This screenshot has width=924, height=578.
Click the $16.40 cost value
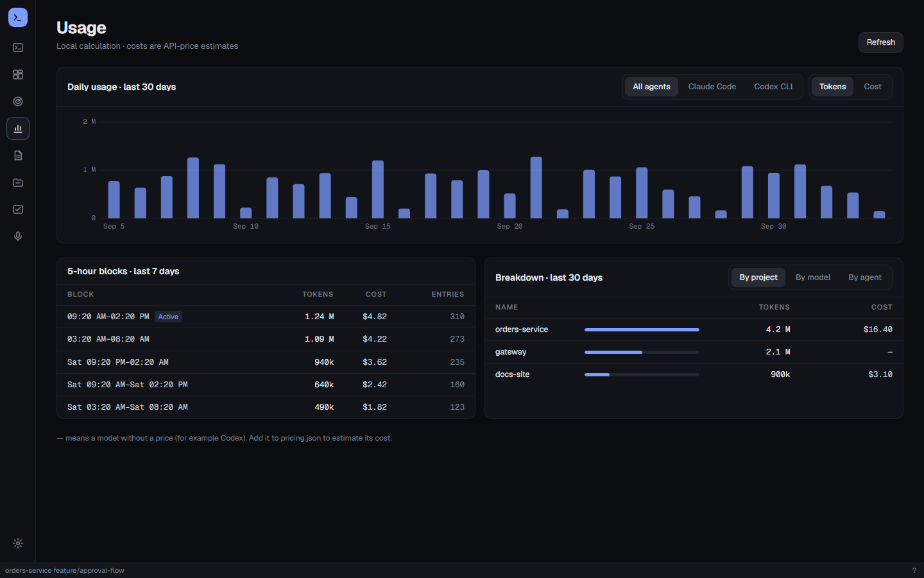click(x=878, y=329)
